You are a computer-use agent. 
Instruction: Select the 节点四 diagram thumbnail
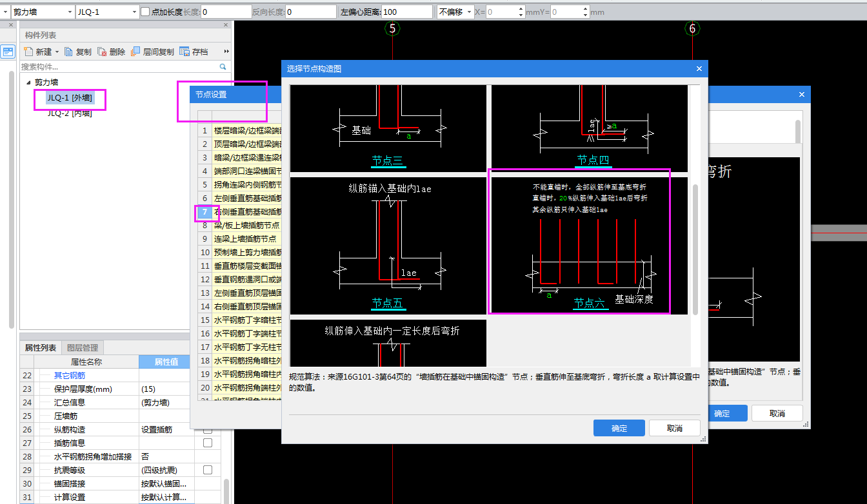coord(590,128)
